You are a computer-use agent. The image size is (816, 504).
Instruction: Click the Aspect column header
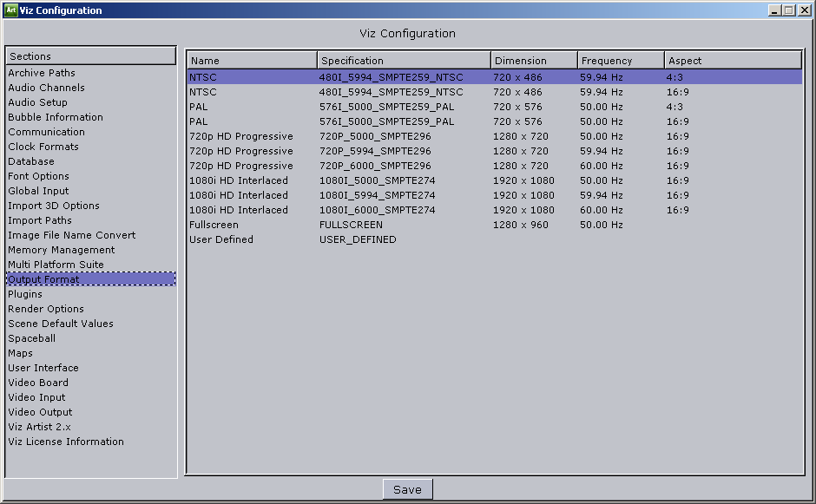[733, 61]
